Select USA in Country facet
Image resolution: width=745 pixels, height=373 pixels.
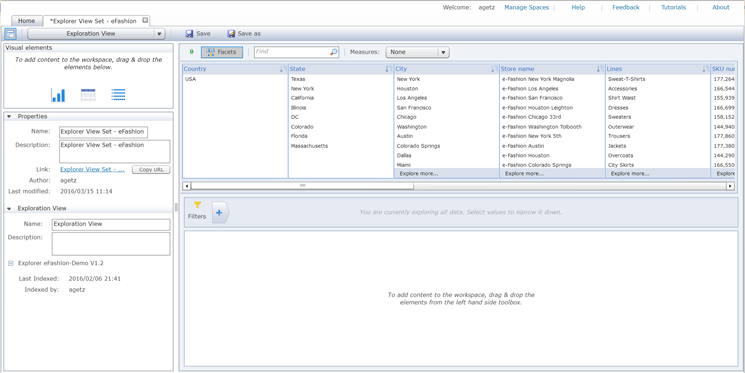click(x=190, y=79)
